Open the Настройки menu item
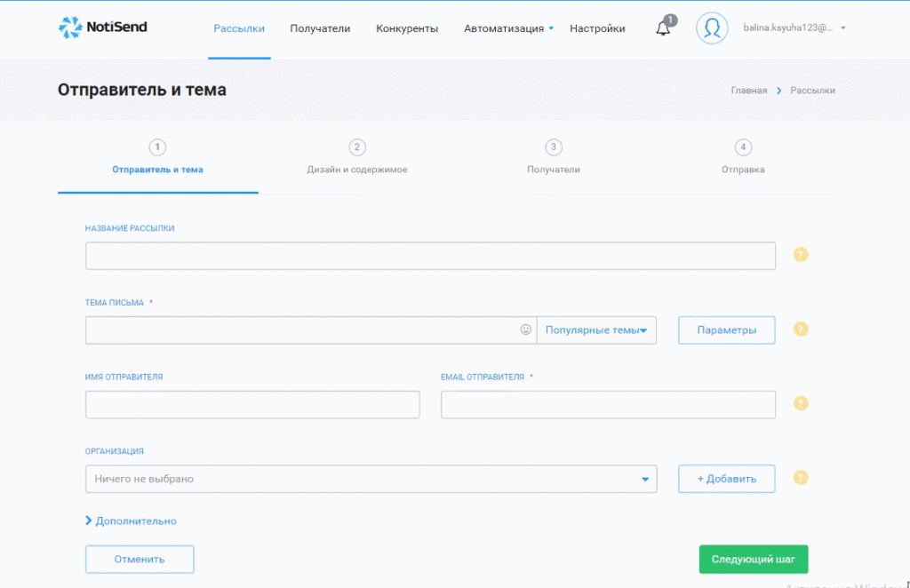The image size is (910, 588). (x=597, y=28)
